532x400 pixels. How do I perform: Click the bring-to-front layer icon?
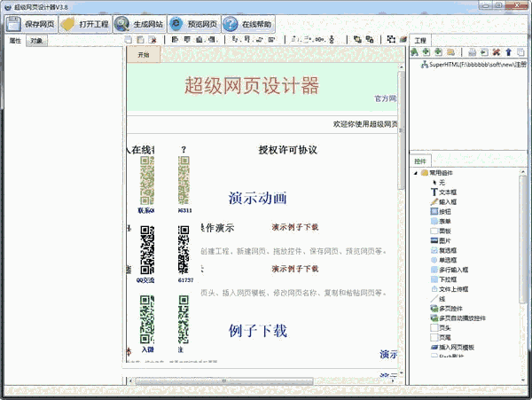(x=357, y=40)
